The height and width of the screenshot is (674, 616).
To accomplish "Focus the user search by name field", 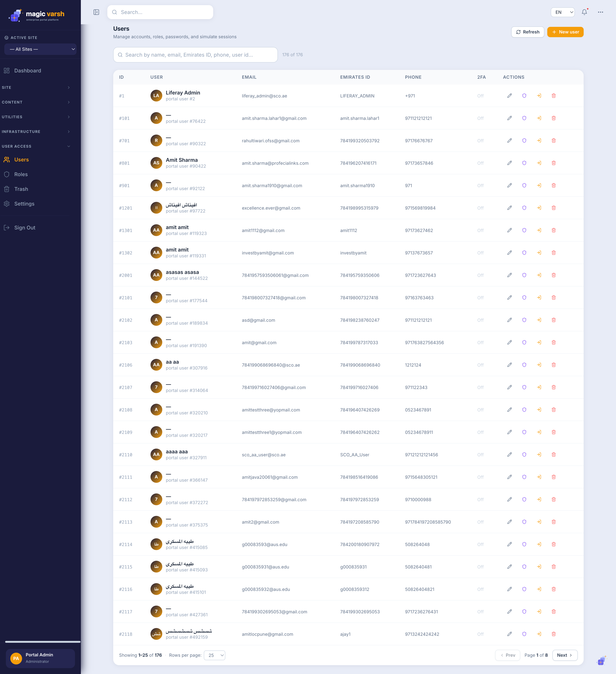I will coord(195,54).
